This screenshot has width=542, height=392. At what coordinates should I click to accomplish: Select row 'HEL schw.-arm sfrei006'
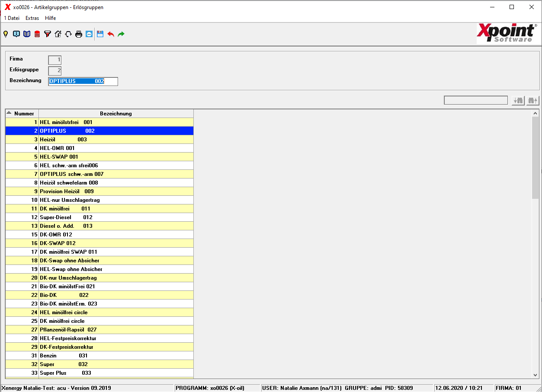click(x=99, y=166)
